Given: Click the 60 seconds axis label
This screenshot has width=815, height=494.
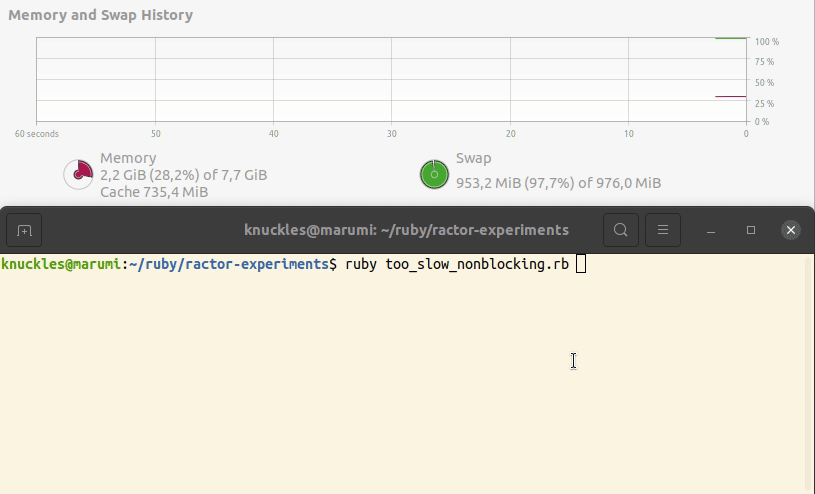Looking at the screenshot, I should (36, 134).
